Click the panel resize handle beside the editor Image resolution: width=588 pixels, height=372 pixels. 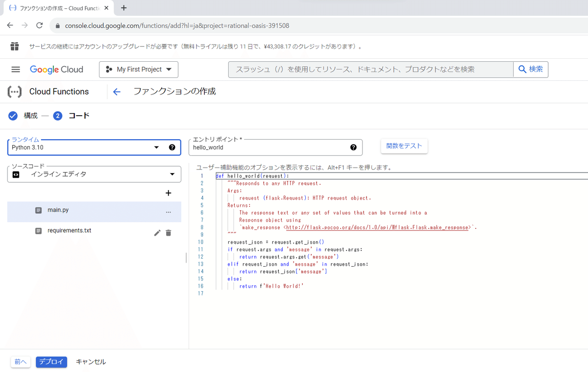click(186, 258)
